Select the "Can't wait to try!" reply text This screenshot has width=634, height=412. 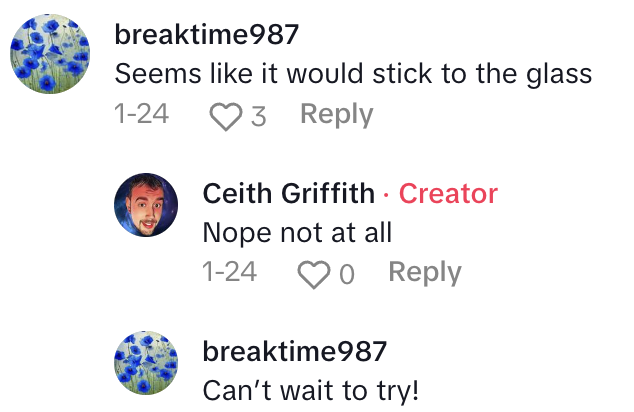(x=310, y=390)
